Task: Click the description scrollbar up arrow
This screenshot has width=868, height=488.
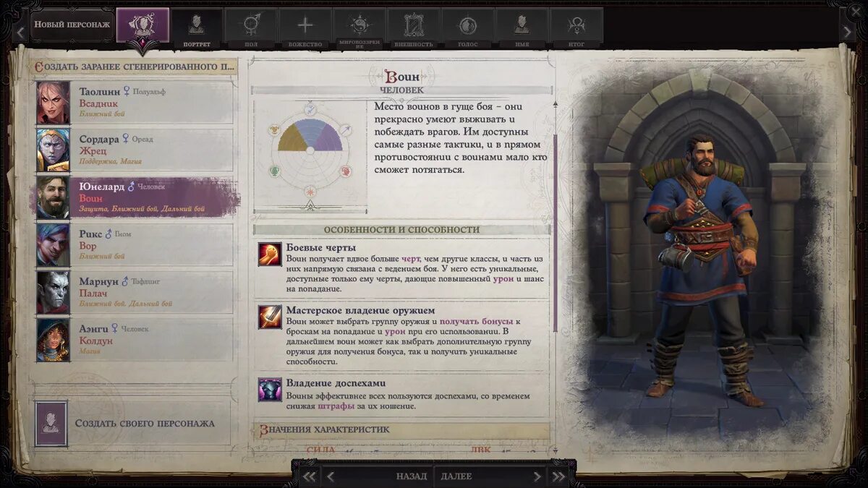Action: pyautogui.click(x=555, y=104)
